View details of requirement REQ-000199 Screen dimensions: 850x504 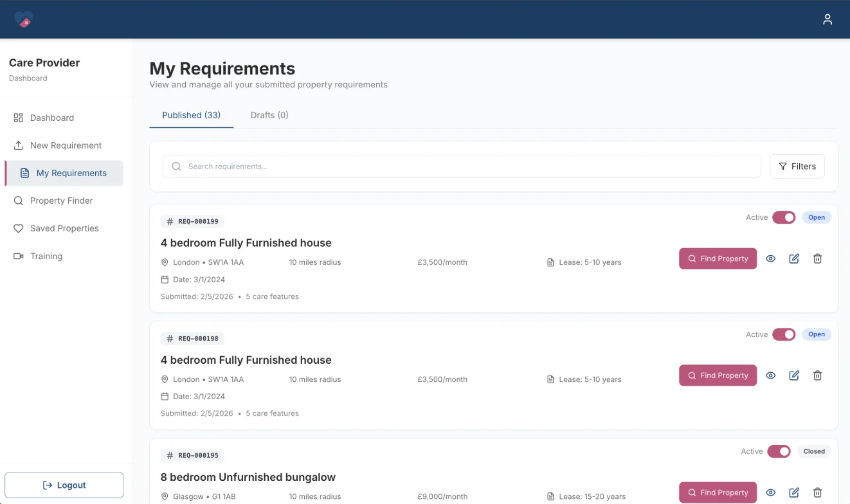pos(771,258)
